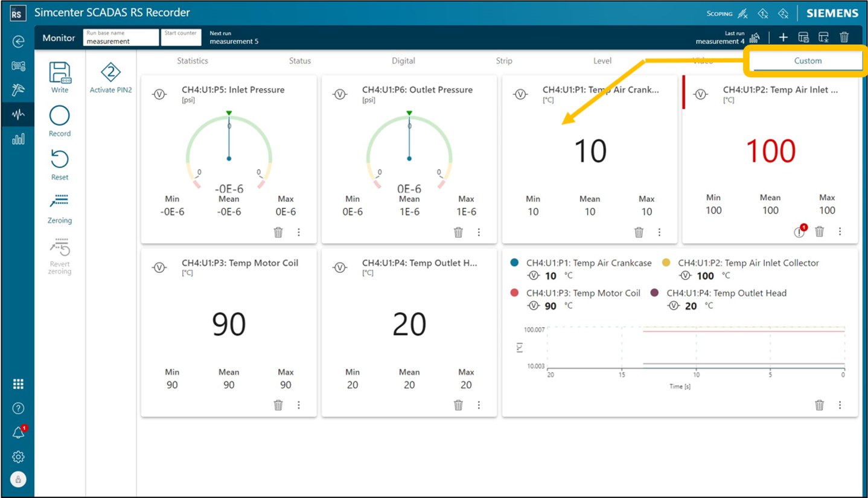The image size is (868, 498).
Task: Click the red 100 value on Temp Air Inlet
Action: 770,151
